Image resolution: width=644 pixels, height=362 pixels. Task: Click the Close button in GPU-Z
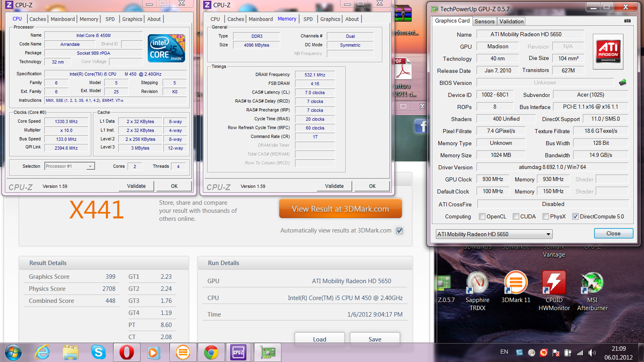click(613, 233)
